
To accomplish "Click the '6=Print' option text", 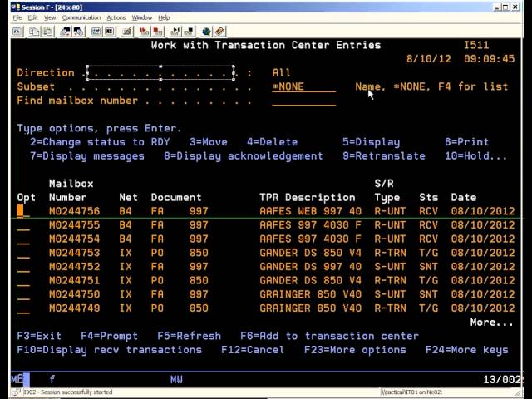I will (467, 142).
